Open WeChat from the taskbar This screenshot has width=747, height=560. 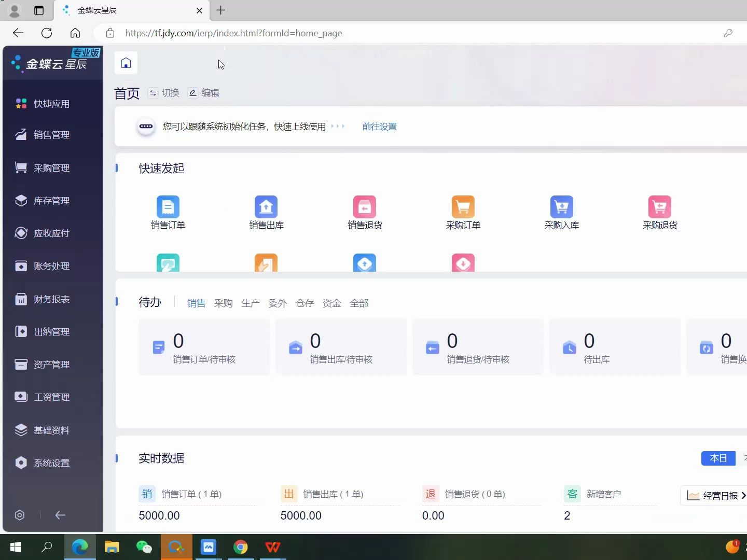coord(144,547)
